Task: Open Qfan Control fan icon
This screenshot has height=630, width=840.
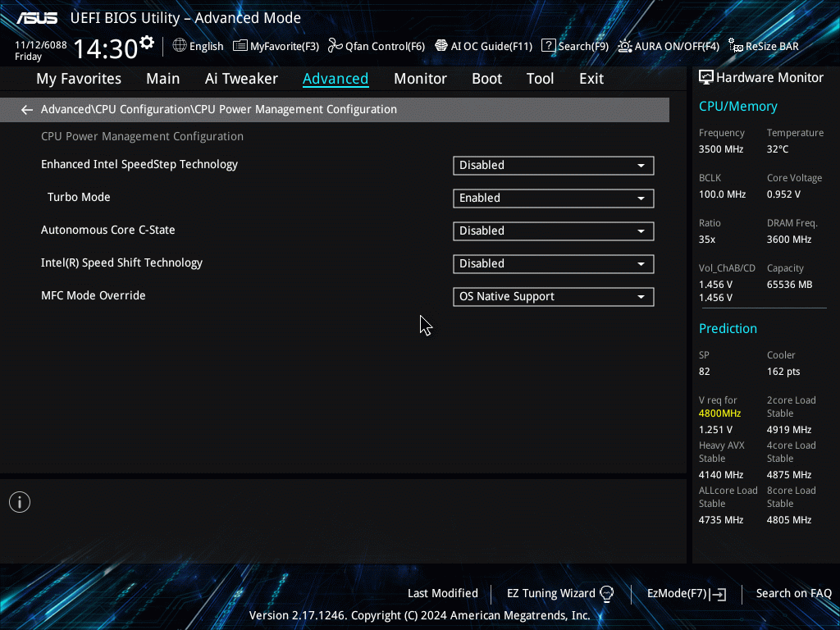Action: (335, 46)
